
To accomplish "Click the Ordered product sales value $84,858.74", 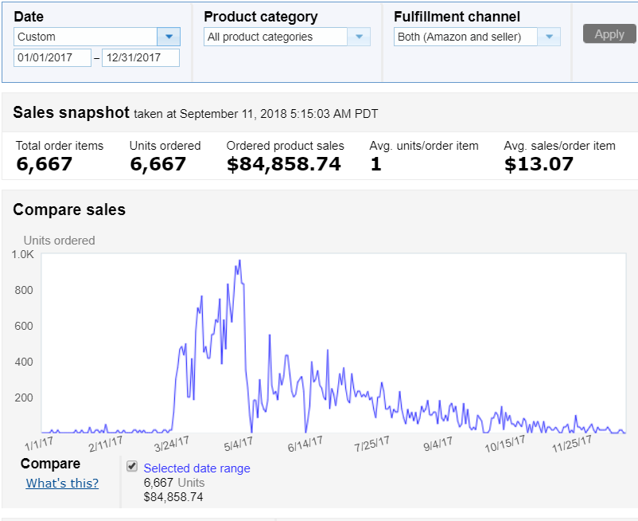I will 284,164.
